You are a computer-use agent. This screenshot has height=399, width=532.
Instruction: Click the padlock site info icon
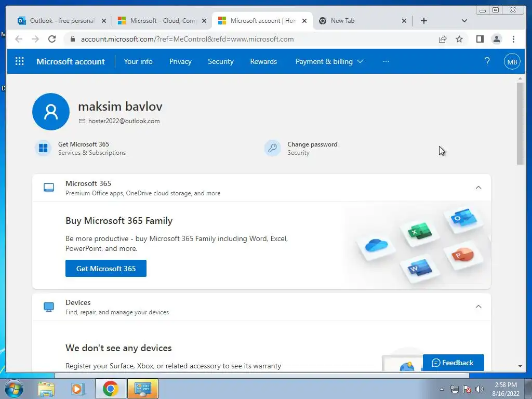72,39
